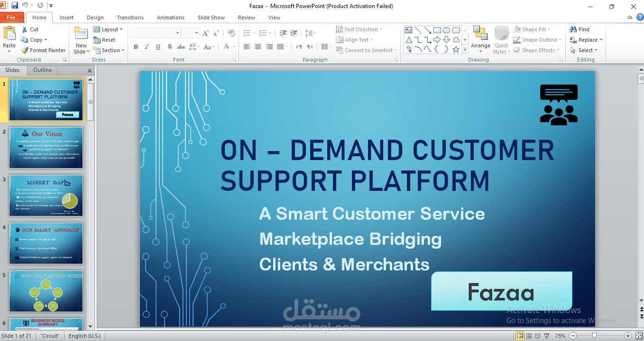Image resolution: width=644 pixels, height=341 pixels.
Task: Toggle Underline formatting
Action: (x=158, y=47)
